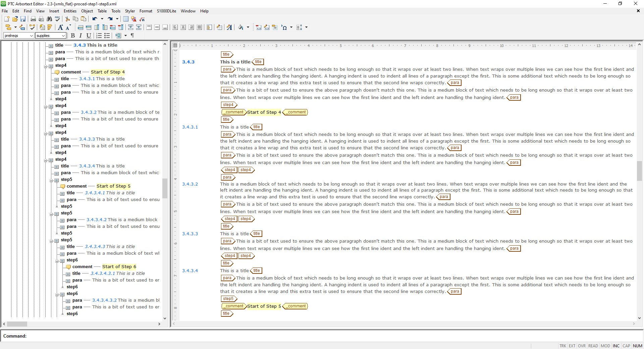The image size is (644, 349).
Task: Click the Print icon
Action: coord(33,19)
